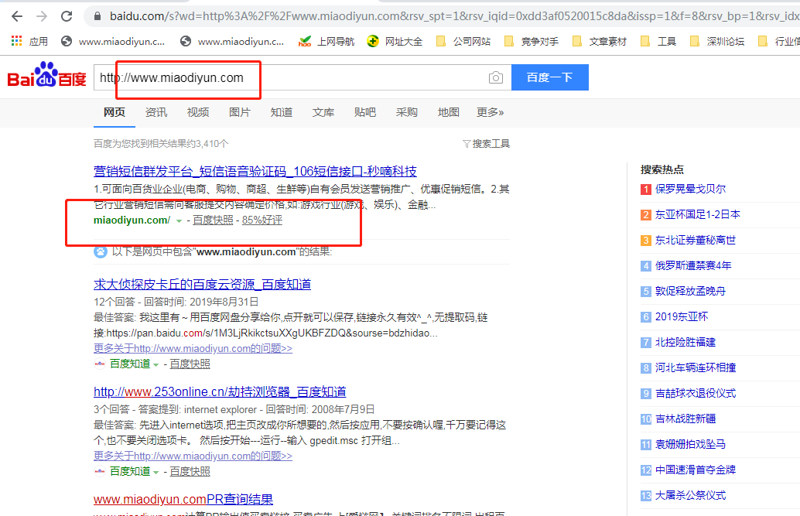Open the 求大侦探皮卡丘的百度云资源 result
The height and width of the screenshot is (516, 800).
(202, 284)
